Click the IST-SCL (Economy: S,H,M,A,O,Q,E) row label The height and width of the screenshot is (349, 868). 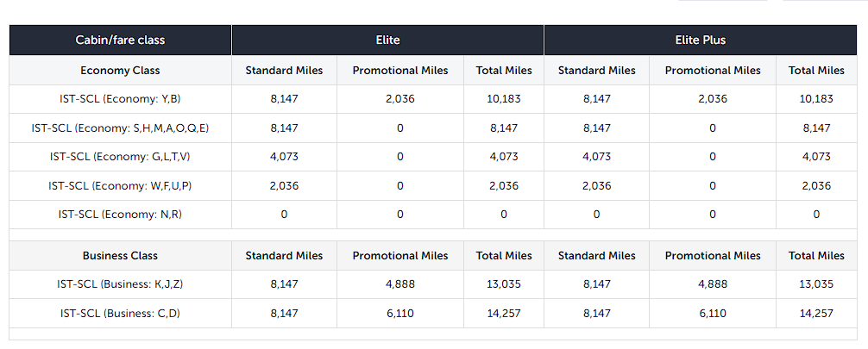pos(120,128)
